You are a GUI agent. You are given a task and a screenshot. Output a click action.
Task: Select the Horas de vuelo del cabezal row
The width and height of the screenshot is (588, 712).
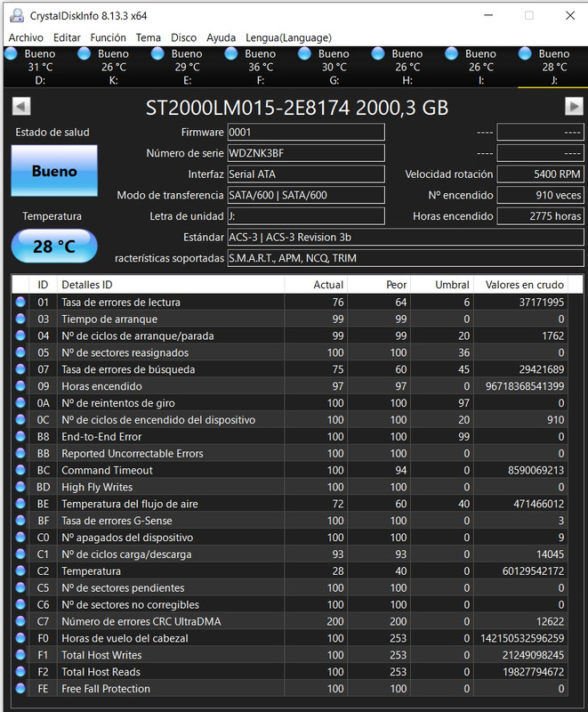[290, 638]
